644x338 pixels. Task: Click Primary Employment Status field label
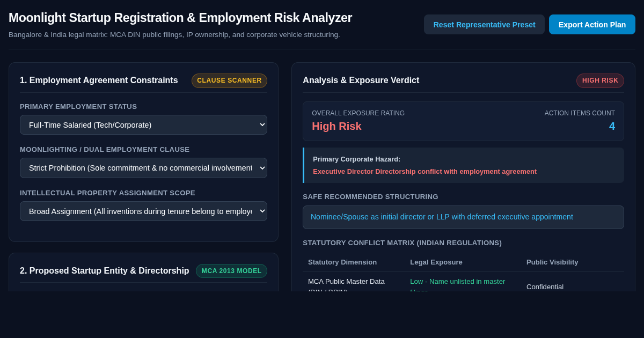(78, 107)
